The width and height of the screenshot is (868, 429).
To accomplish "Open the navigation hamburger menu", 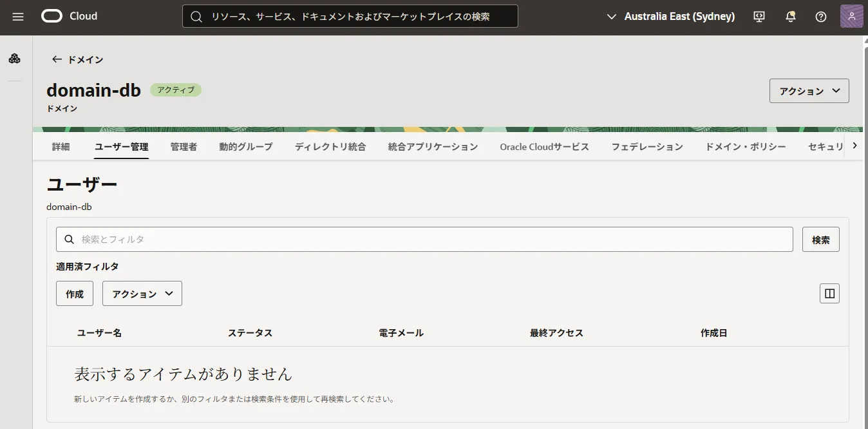I will click(x=17, y=16).
